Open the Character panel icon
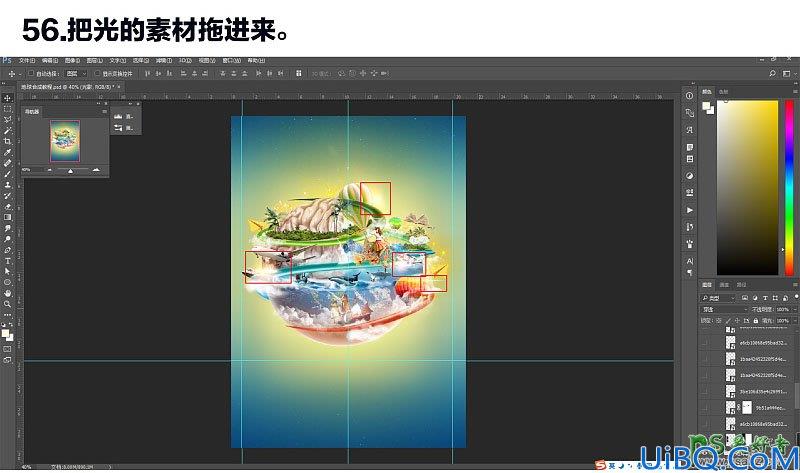Screen dimensions: 800x473 point(689,261)
